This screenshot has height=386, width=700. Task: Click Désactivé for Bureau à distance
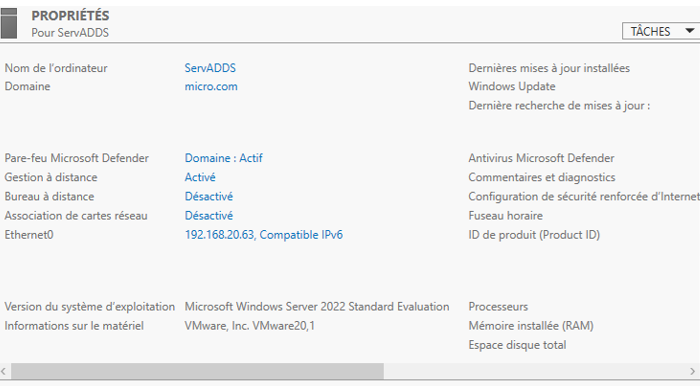[x=209, y=196]
